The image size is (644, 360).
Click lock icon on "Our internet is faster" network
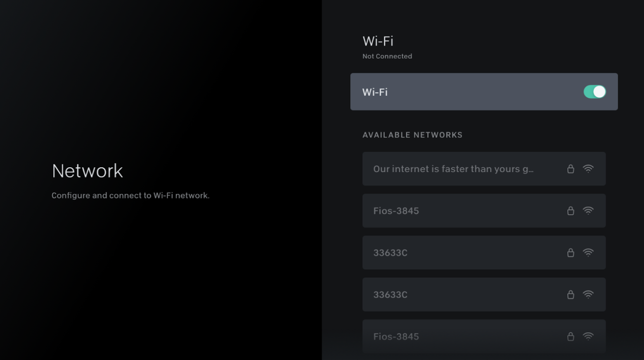click(571, 169)
